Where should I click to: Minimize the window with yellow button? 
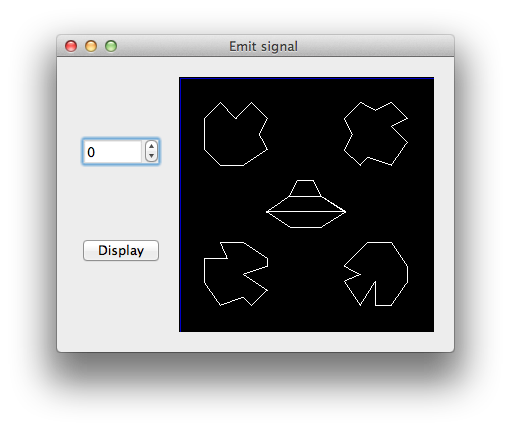[x=91, y=46]
